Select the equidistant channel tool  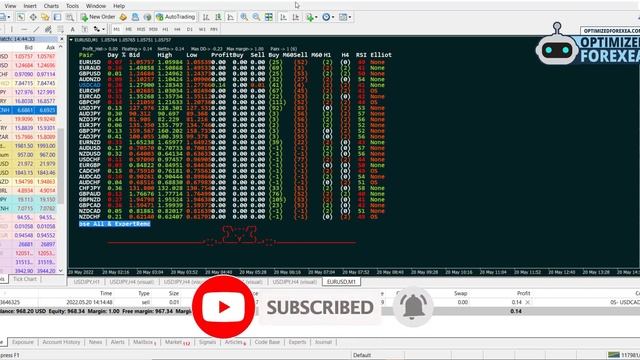[48, 29]
